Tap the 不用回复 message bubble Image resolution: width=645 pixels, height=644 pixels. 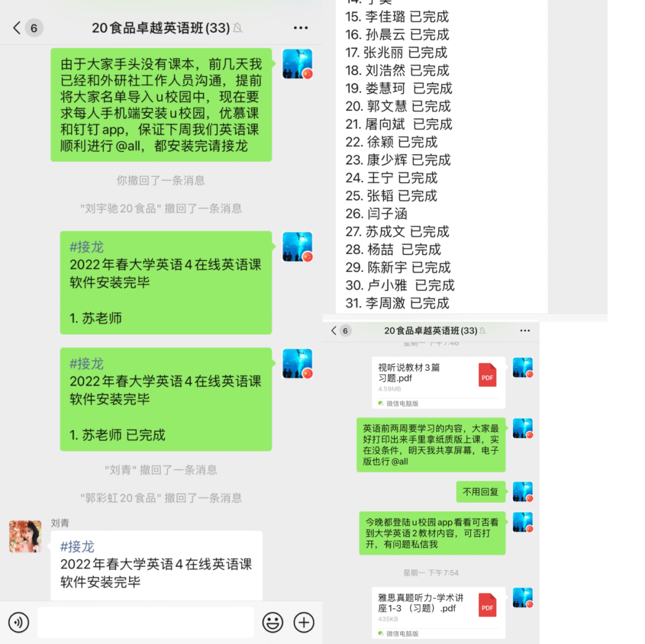[481, 492]
